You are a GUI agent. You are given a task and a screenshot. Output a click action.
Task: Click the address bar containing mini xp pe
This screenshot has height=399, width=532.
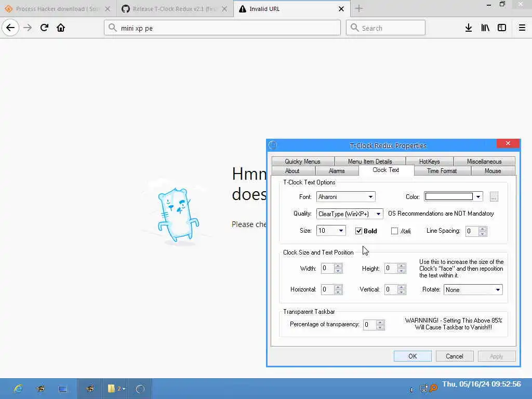[222, 28]
